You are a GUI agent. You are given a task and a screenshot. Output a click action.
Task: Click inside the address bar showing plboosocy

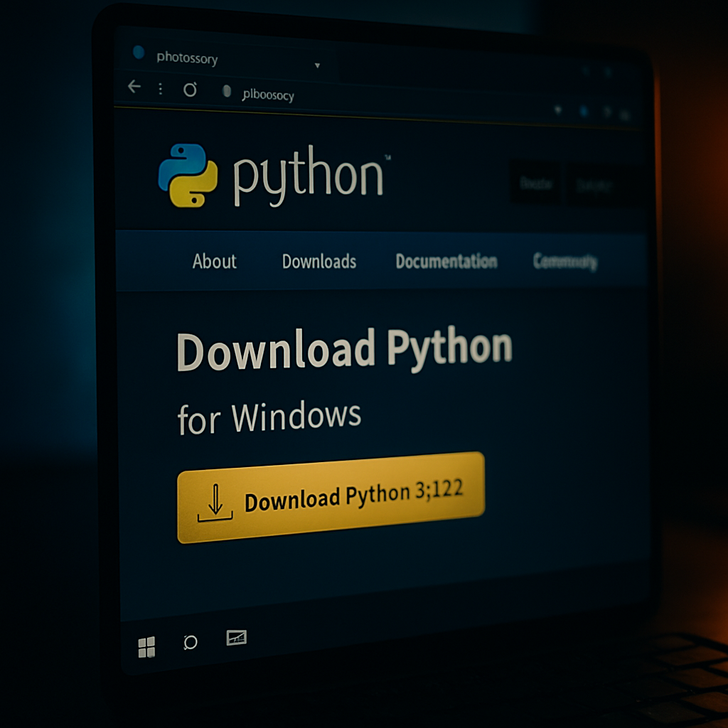tap(270, 95)
